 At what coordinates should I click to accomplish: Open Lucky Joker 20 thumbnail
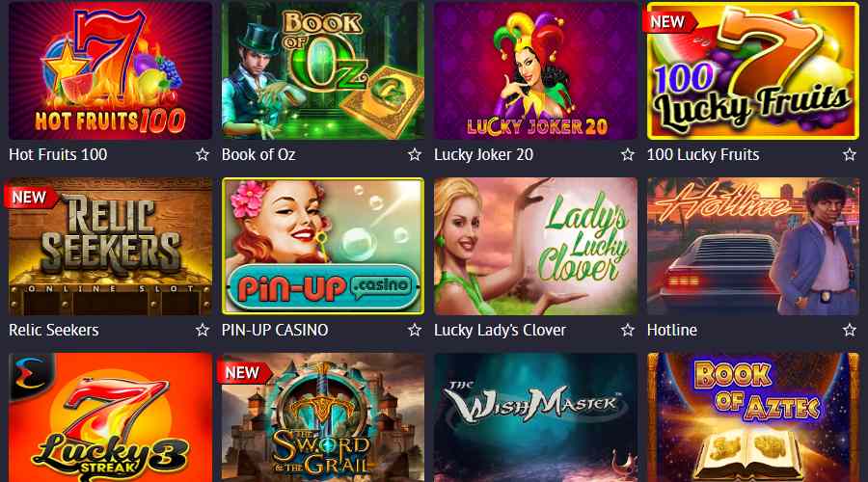click(x=535, y=70)
